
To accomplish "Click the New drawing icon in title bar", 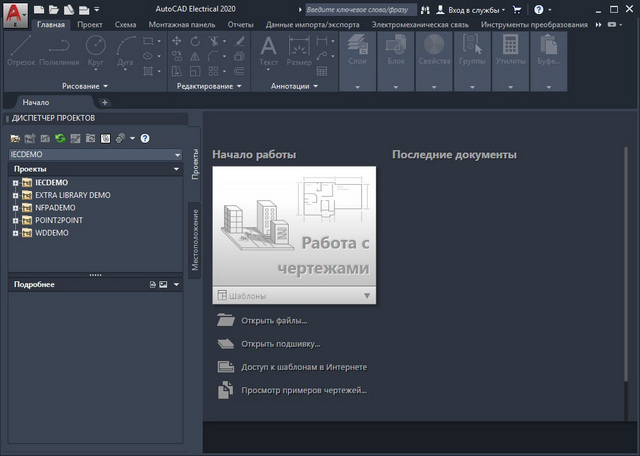I will point(38,8).
